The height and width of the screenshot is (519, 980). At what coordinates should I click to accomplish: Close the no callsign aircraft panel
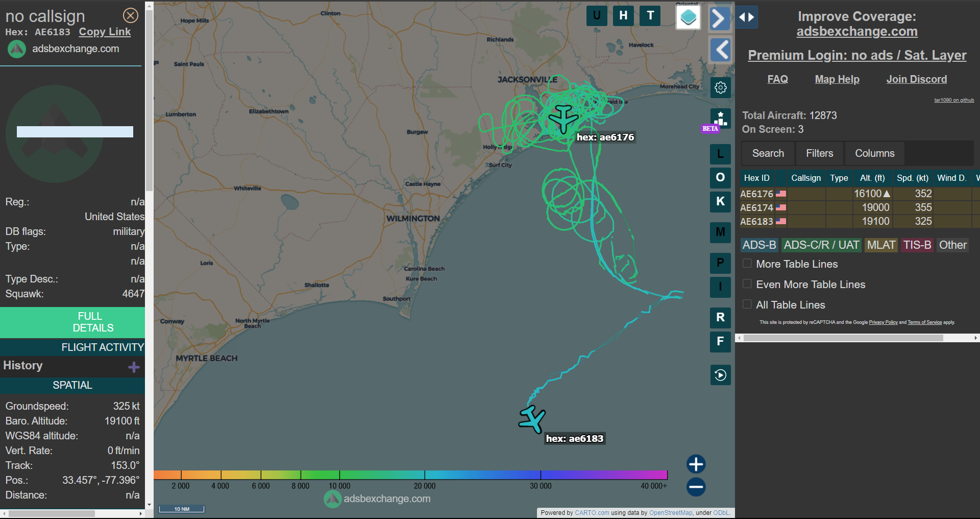coord(131,15)
